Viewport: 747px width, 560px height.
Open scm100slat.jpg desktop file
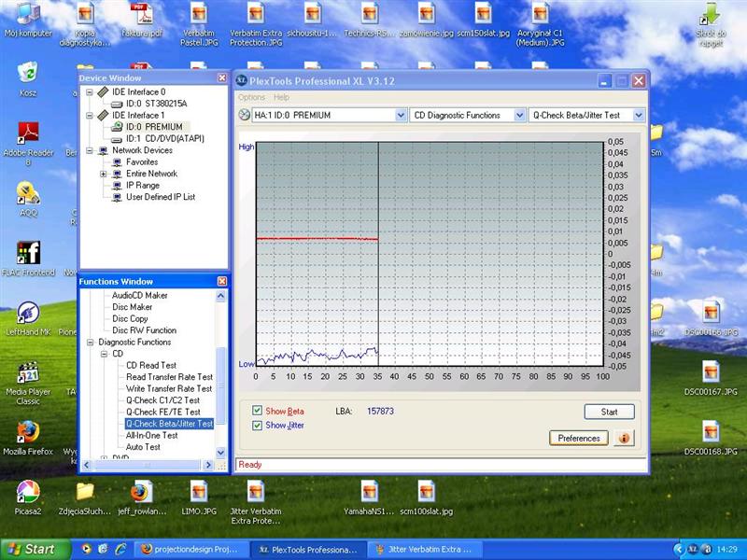click(x=427, y=497)
